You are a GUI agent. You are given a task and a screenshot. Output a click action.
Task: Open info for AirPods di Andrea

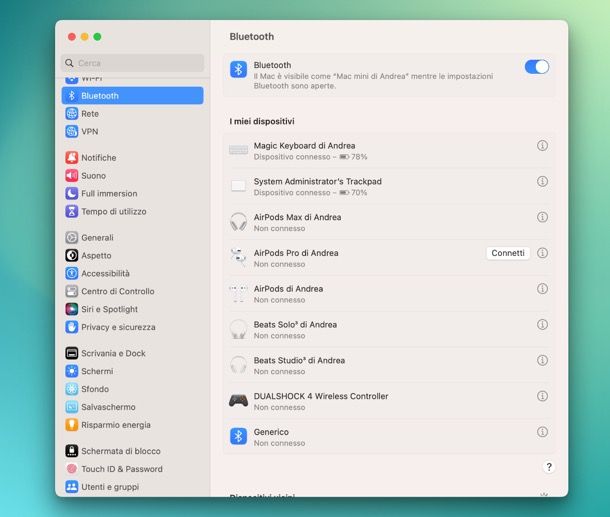pyautogui.click(x=542, y=289)
